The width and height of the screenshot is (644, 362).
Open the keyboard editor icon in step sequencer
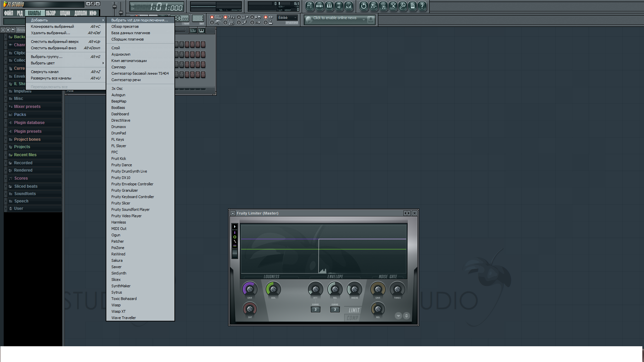tap(201, 31)
